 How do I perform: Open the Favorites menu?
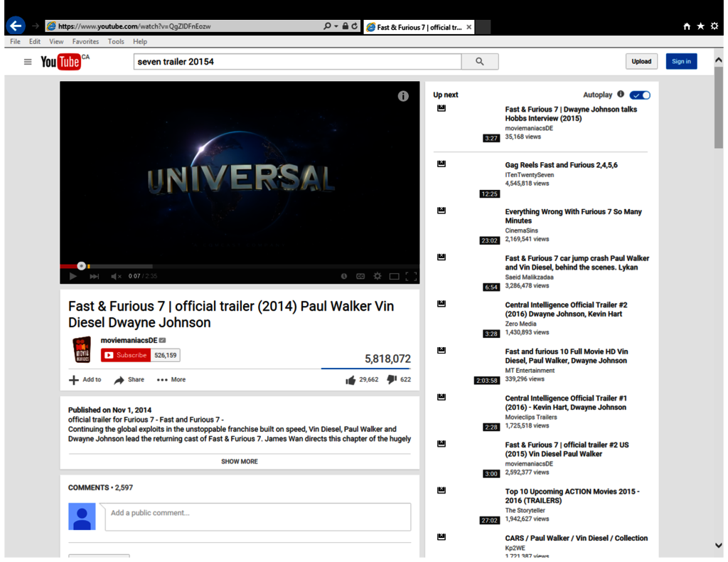point(85,41)
